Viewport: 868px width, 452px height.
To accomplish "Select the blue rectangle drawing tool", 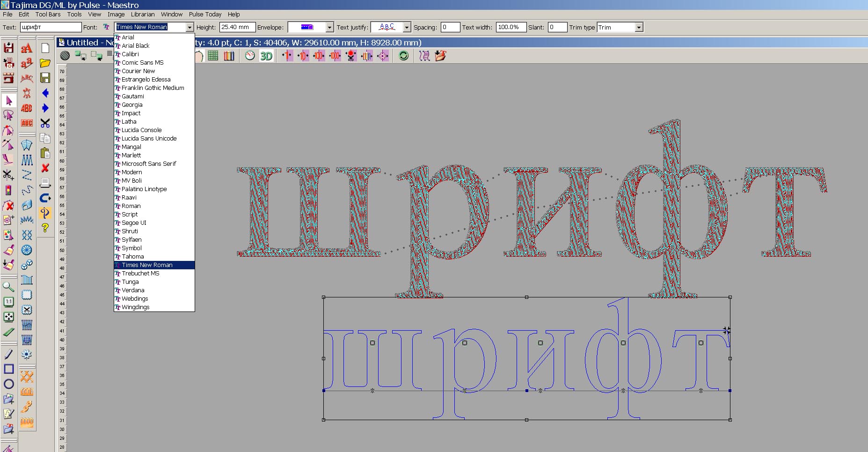I will [x=8, y=369].
